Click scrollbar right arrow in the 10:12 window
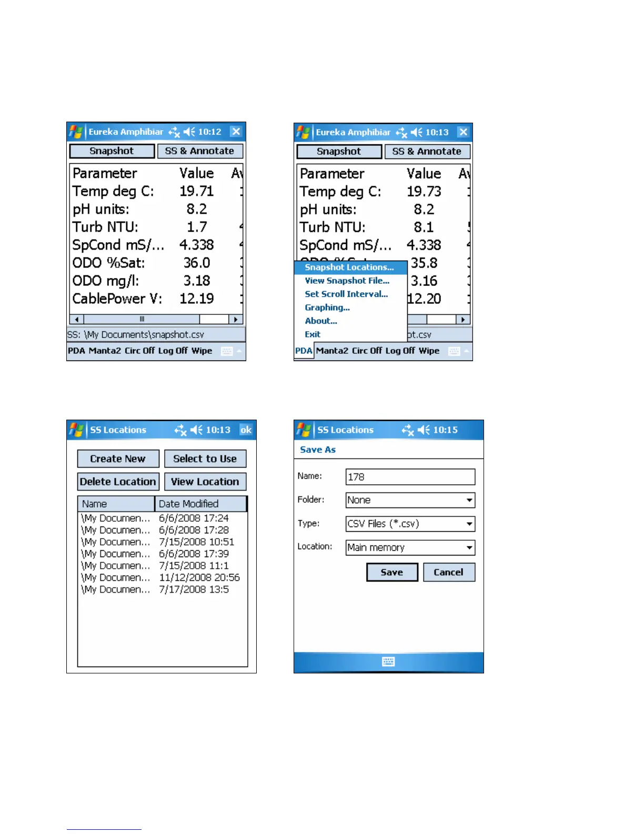 tap(236, 319)
